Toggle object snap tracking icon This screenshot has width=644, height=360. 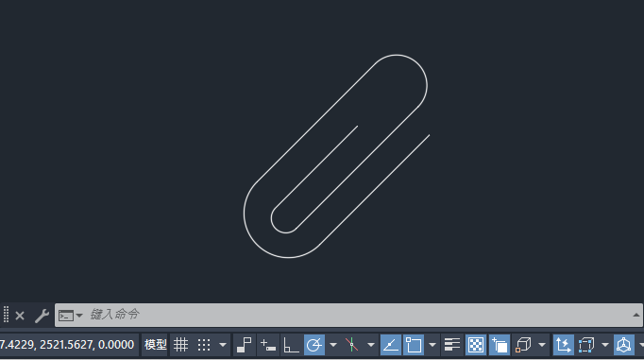391,345
